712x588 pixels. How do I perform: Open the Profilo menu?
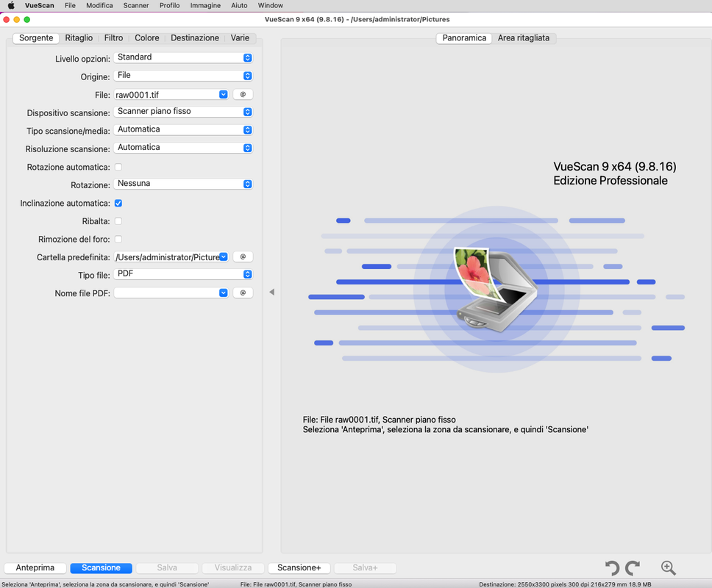tap(169, 5)
